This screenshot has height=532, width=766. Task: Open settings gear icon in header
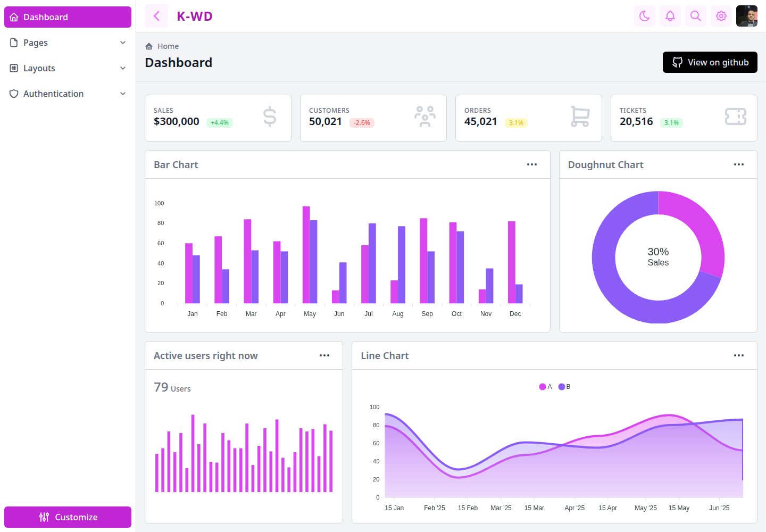721,16
